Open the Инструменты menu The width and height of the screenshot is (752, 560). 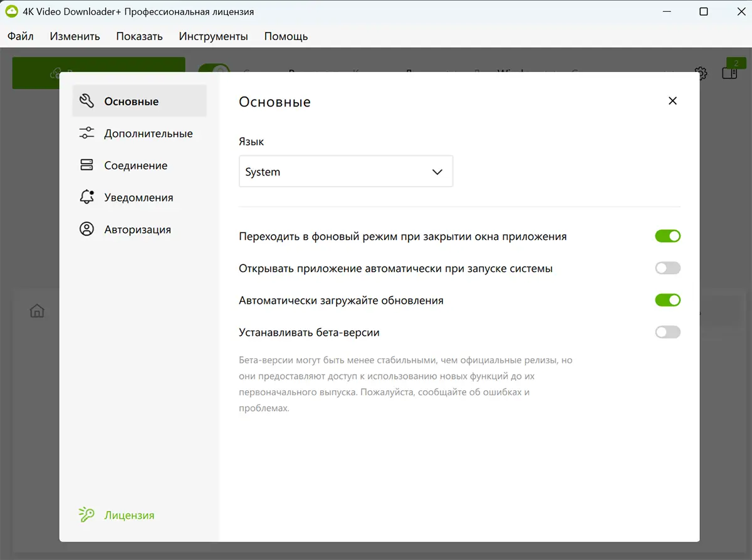pyautogui.click(x=213, y=36)
